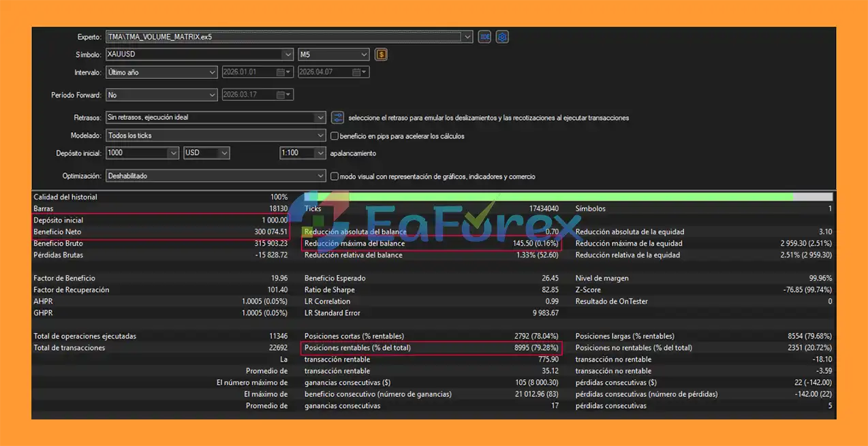Open calendar for start date 2026.01.01

point(283,72)
